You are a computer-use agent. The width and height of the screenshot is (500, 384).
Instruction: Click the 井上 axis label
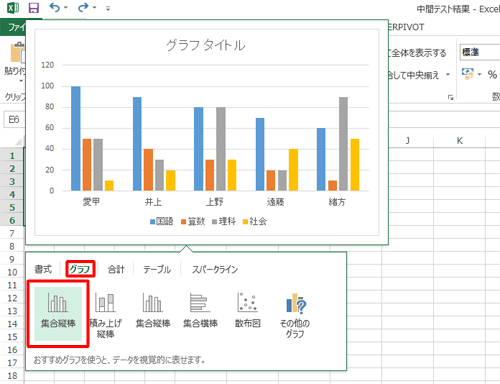click(153, 202)
